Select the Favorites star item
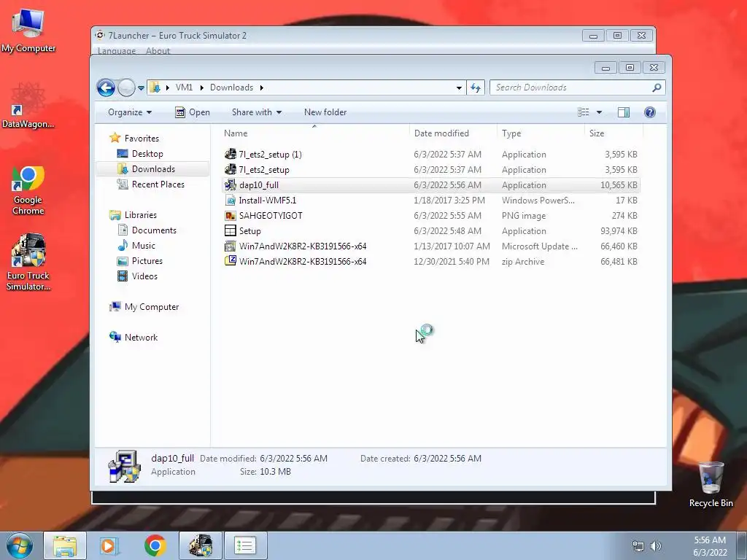747x560 pixels. [x=134, y=138]
